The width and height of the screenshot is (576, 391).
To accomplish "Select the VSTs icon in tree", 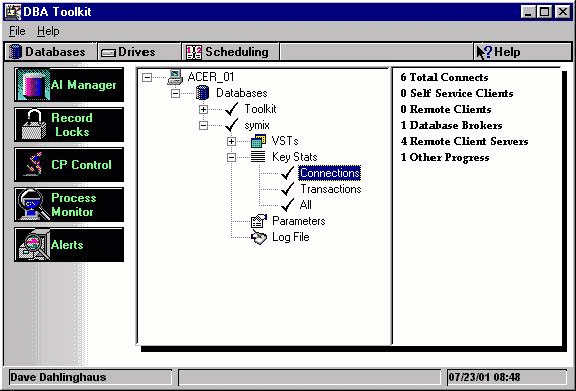I will pos(258,141).
